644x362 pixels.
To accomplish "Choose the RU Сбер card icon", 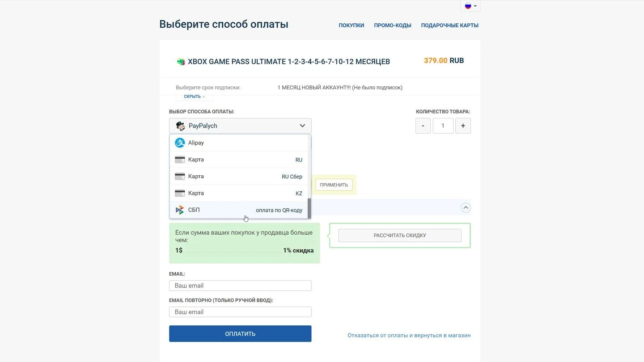I will pos(180,177).
